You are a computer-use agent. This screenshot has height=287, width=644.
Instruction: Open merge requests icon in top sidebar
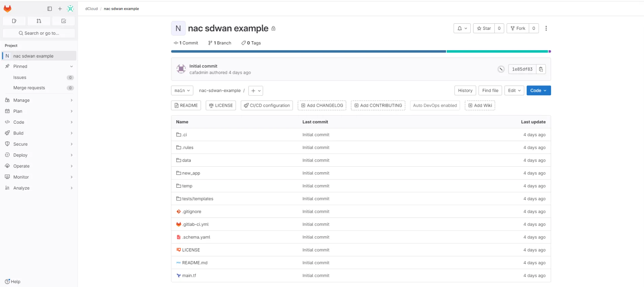pyautogui.click(x=39, y=21)
